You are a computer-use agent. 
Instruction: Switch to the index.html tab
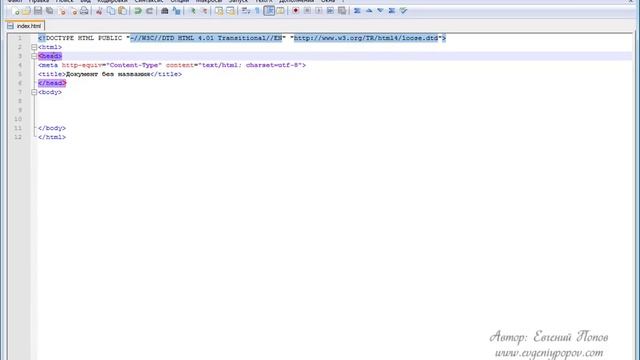(25, 26)
